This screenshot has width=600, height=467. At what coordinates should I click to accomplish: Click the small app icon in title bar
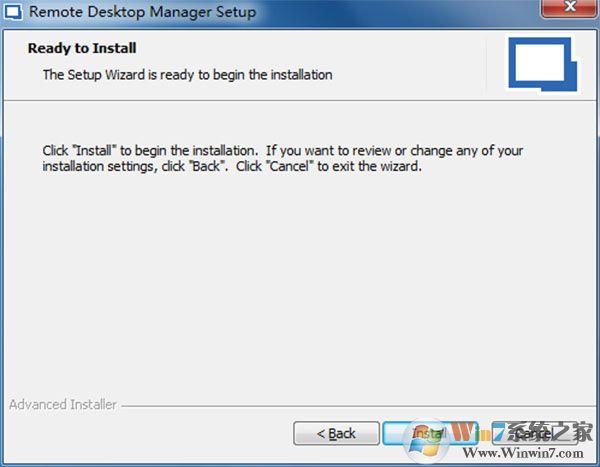tap(12, 13)
